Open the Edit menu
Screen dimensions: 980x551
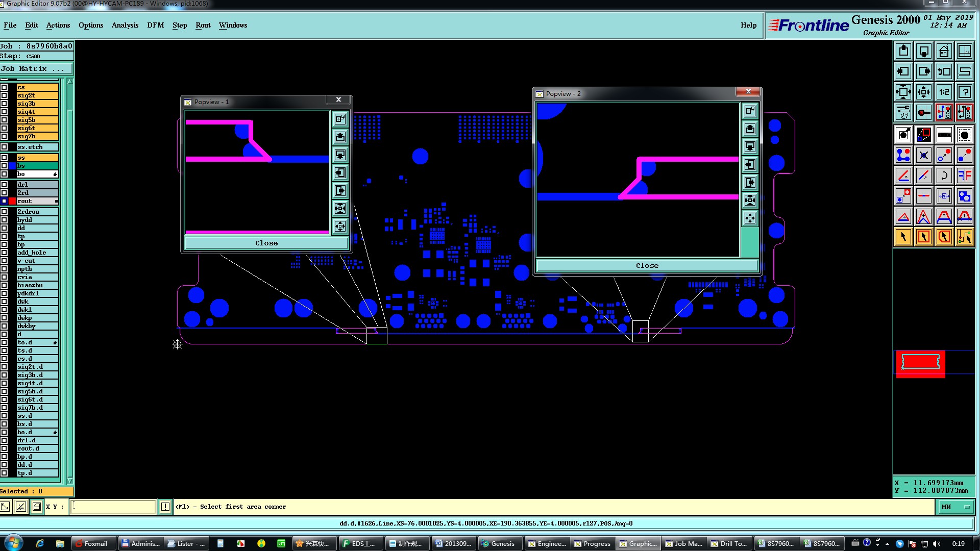[x=32, y=25]
